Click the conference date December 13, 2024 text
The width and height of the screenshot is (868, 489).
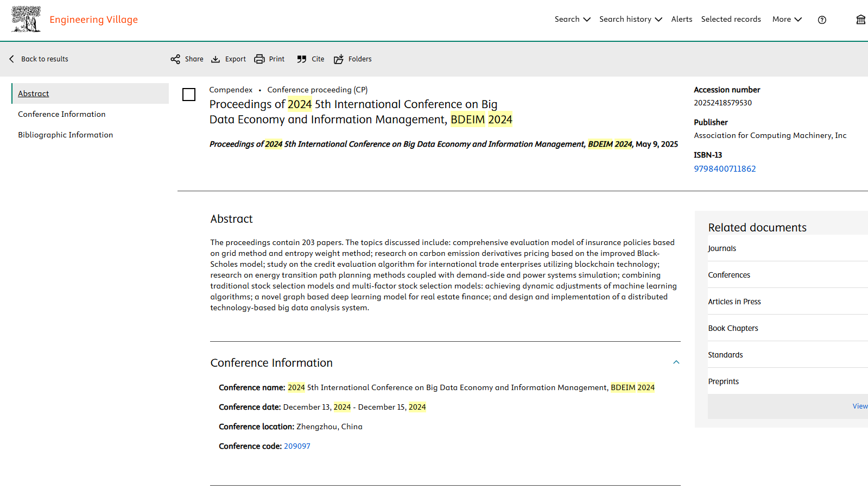point(316,407)
